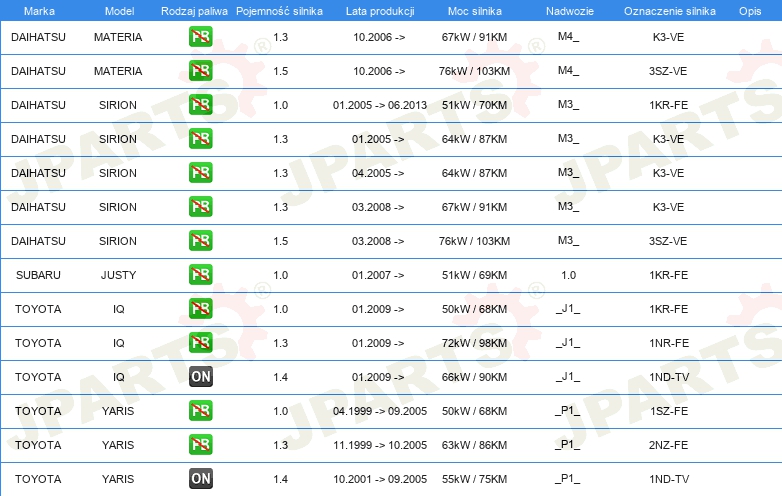Click TOYOTA in the Yaris 1.0 row

pos(38,411)
